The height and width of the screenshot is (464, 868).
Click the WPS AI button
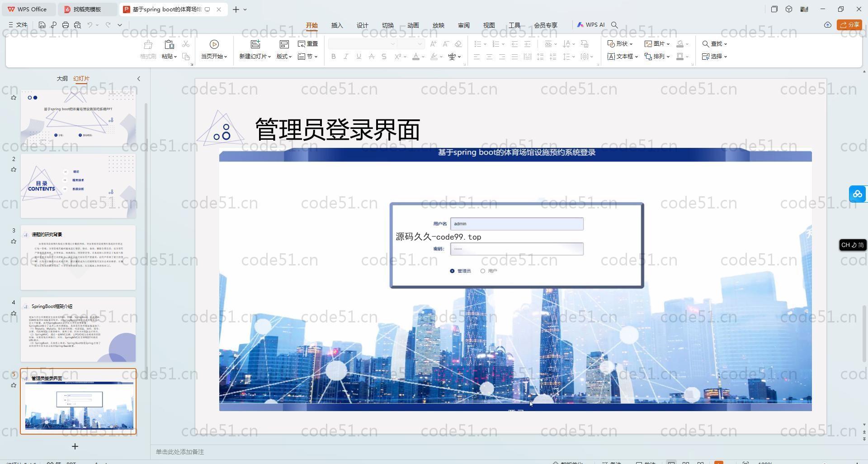pyautogui.click(x=591, y=25)
